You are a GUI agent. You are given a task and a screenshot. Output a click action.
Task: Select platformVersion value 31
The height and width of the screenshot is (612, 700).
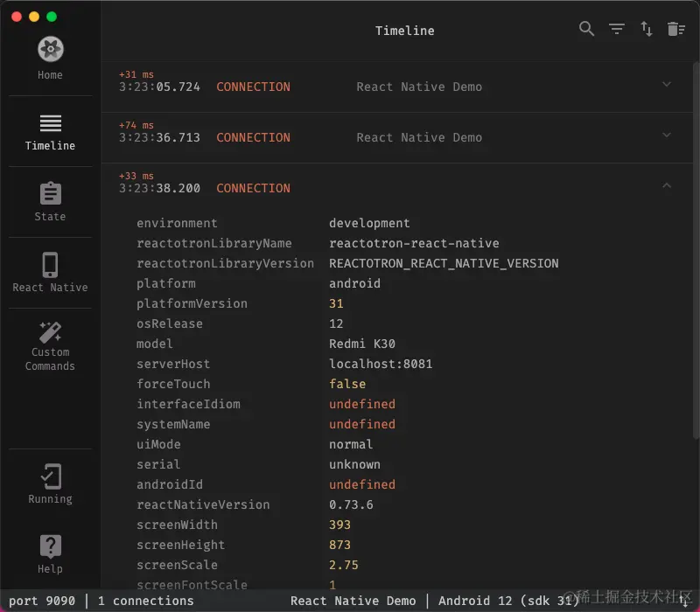tap(336, 303)
